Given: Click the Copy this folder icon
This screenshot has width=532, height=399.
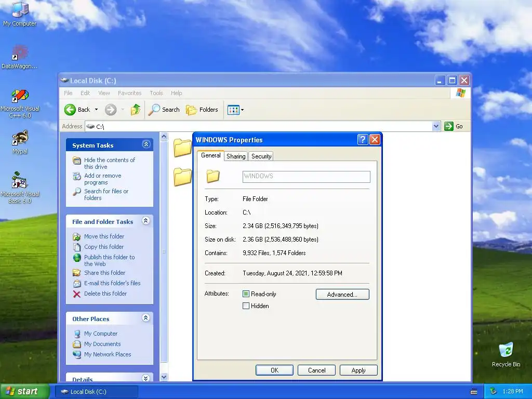Looking at the screenshot, I should click(x=77, y=247).
